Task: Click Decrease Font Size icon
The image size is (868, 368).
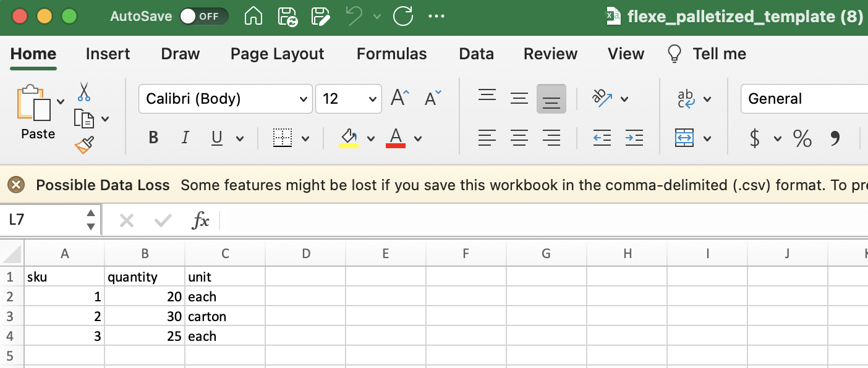Action: click(x=433, y=98)
